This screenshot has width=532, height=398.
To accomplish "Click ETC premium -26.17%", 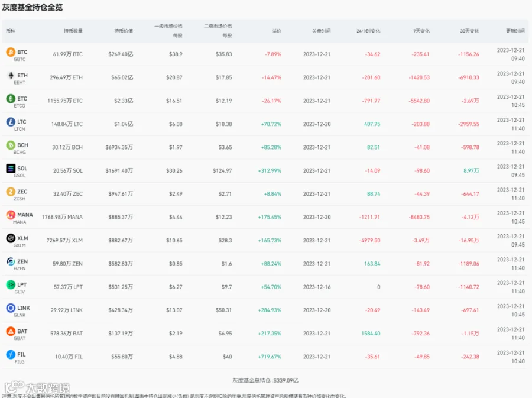I will (271, 101).
